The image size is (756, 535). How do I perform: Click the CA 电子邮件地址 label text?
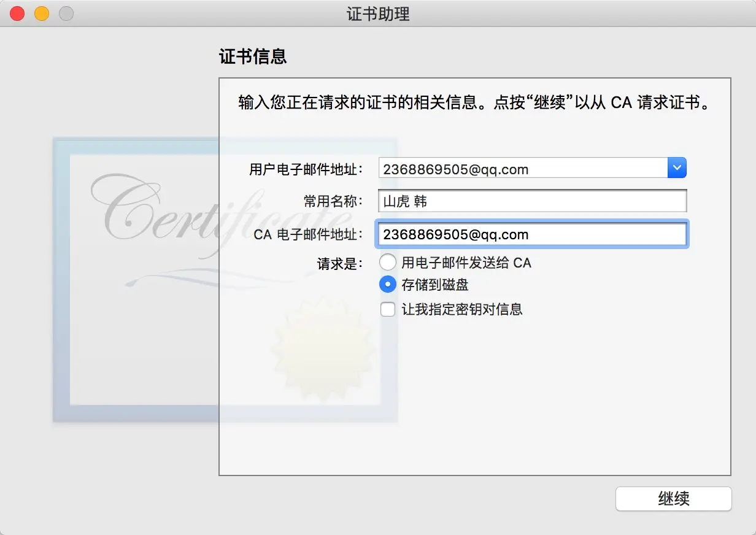point(309,234)
